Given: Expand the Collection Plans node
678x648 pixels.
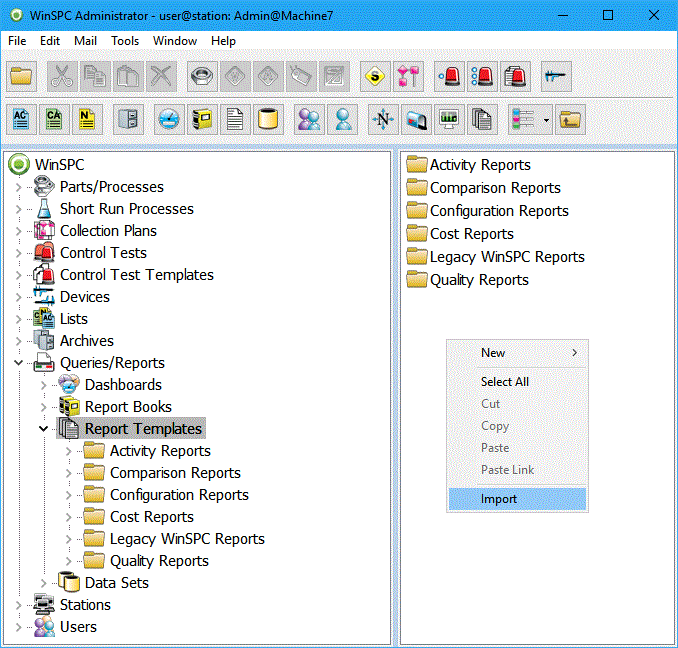Looking at the screenshot, I should pyautogui.click(x=19, y=231).
